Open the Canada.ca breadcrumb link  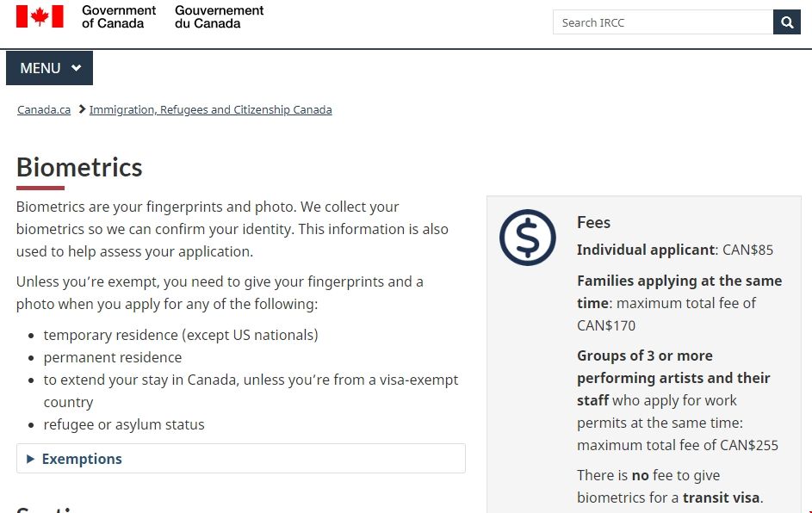pyautogui.click(x=44, y=110)
